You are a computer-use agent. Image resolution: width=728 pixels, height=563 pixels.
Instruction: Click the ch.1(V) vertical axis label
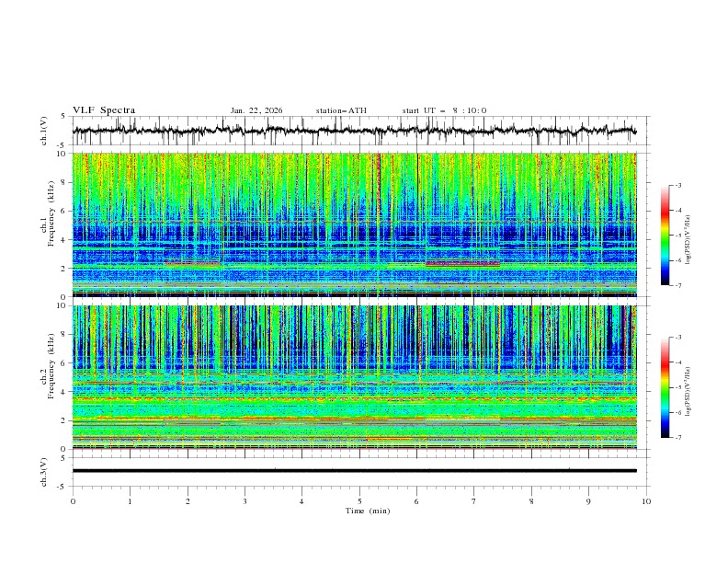pos(44,132)
